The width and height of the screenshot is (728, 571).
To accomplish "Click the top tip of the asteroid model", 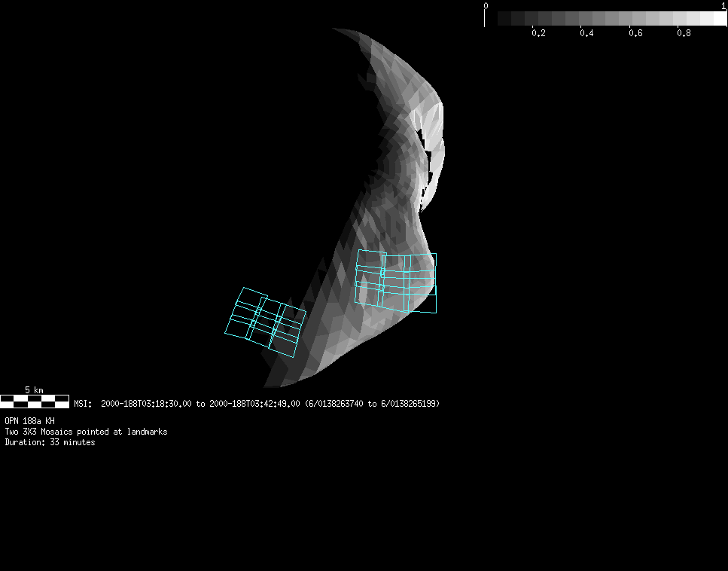I will (x=337, y=30).
